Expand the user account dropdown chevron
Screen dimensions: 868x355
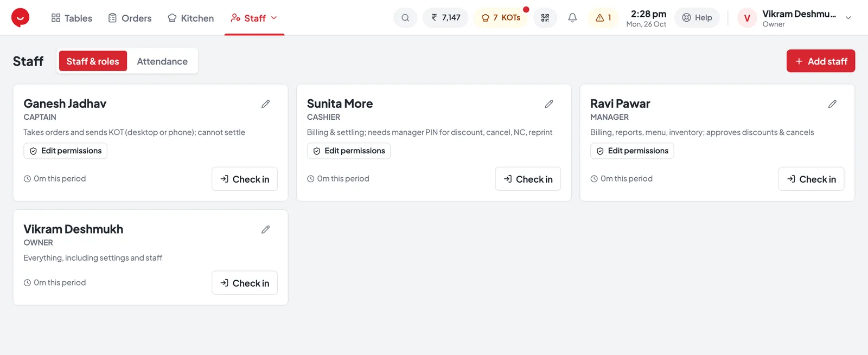(x=848, y=18)
